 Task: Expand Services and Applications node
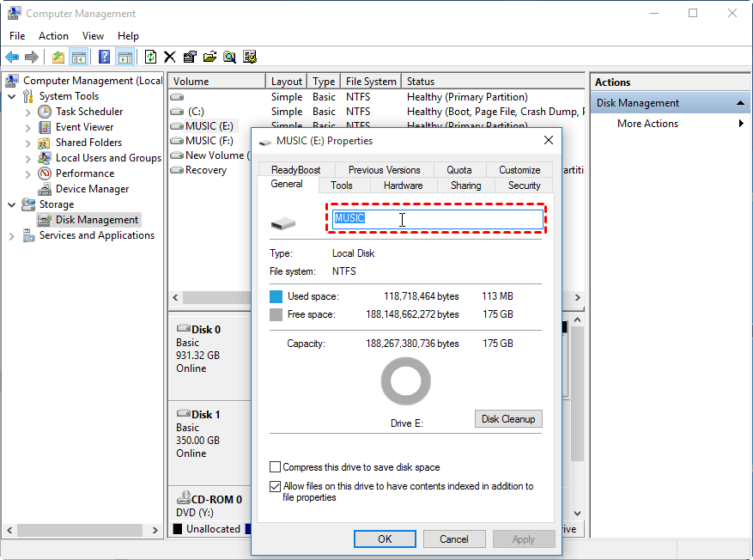[x=12, y=236]
